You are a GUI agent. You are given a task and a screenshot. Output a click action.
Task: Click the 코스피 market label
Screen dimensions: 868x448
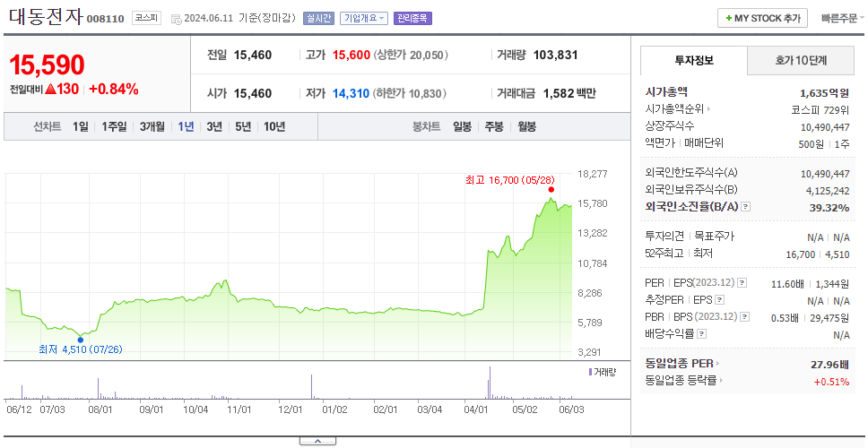(x=146, y=18)
